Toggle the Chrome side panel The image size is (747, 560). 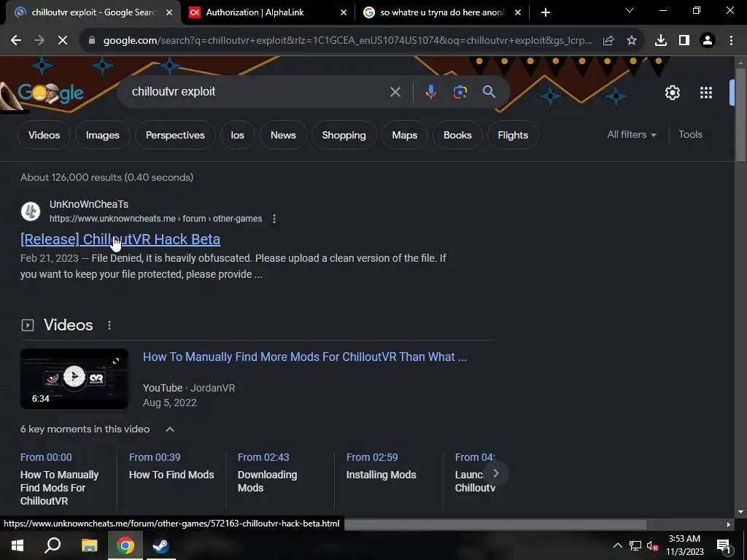pyautogui.click(x=684, y=41)
